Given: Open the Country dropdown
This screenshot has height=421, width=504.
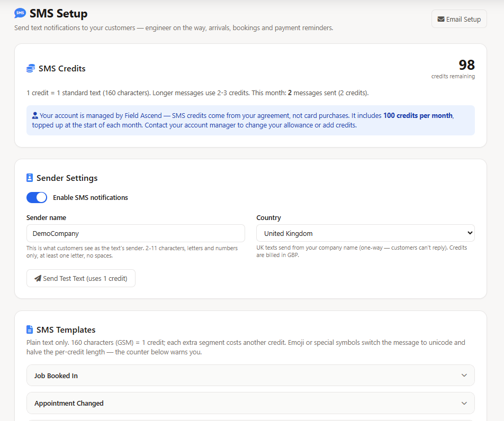Looking at the screenshot, I should [365, 233].
